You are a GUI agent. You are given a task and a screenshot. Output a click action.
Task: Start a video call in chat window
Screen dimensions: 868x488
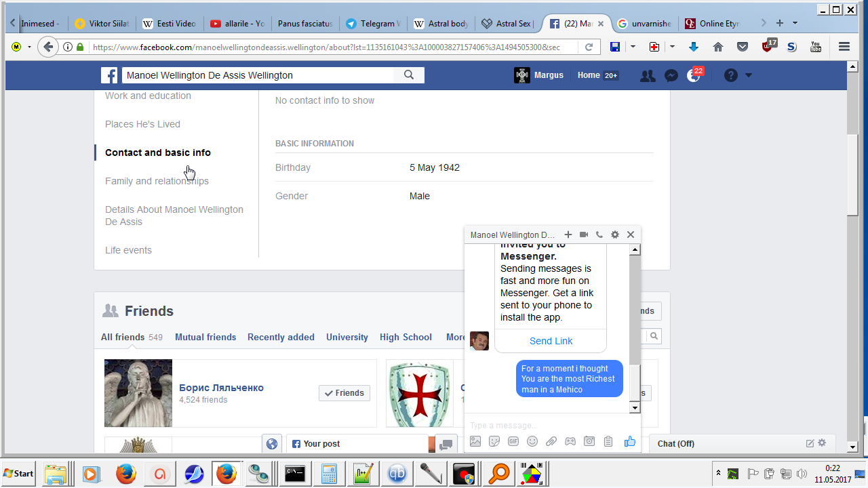pyautogui.click(x=584, y=235)
